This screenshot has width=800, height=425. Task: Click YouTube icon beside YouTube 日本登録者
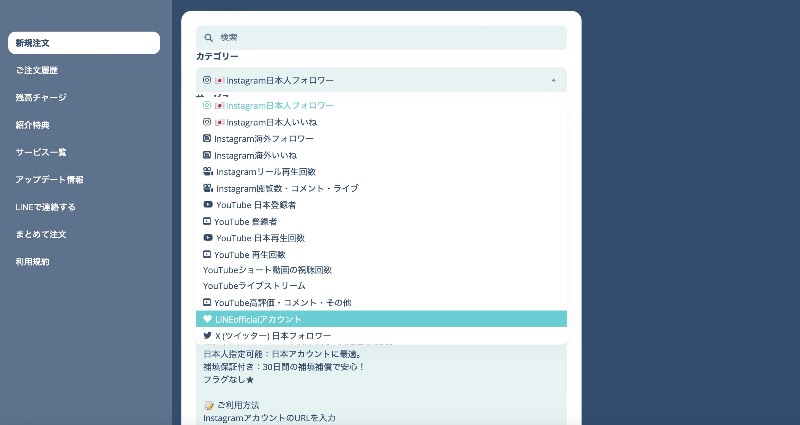click(208, 205)
